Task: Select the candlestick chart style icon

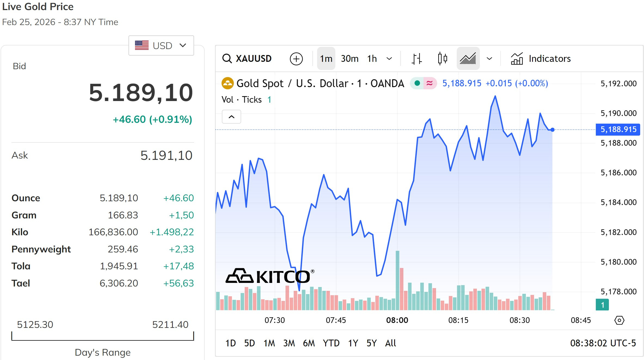Action: click(442, 59)
